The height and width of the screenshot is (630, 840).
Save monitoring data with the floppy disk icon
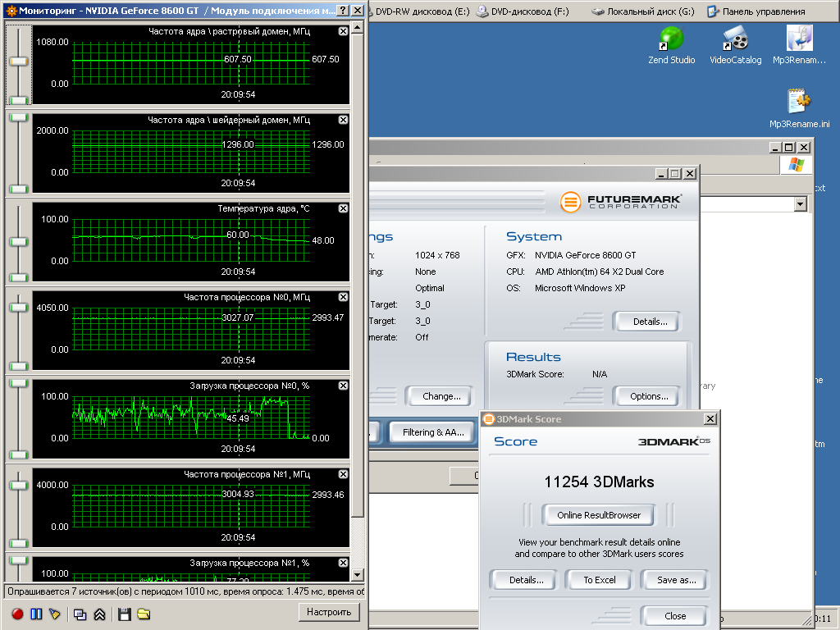(x=125, y=614)
